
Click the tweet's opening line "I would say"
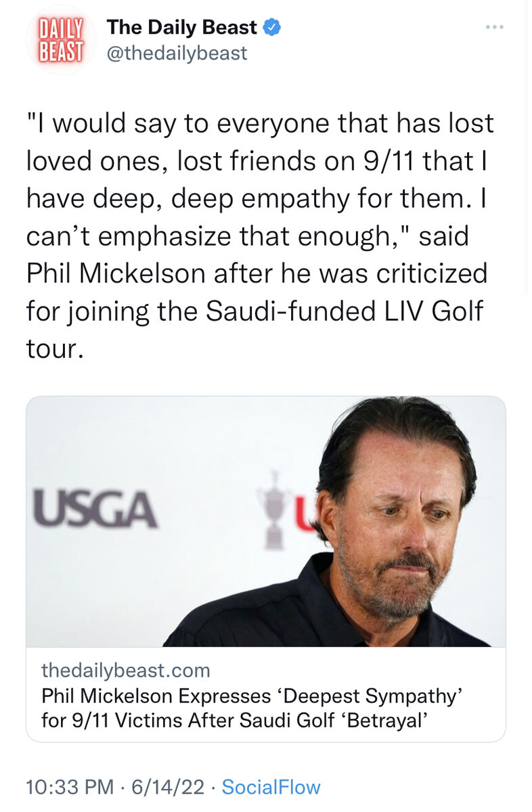tap(85, 124)
